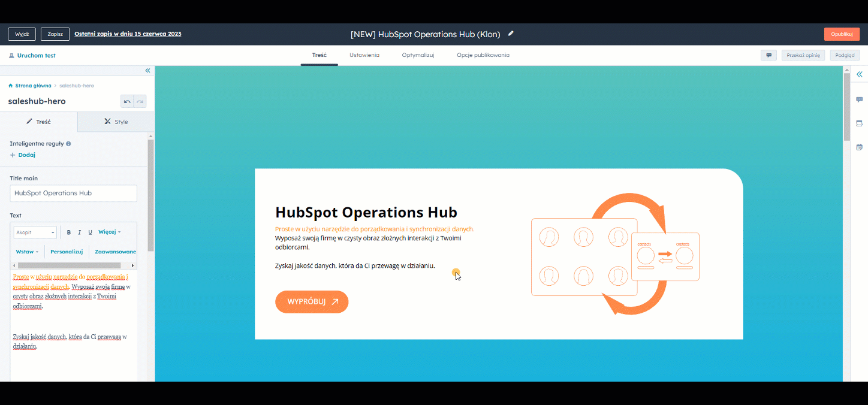This screenshot has width=868, height=405.
Task: Apply bold formatting in the Text editor
Action: [x=69, y=232]
